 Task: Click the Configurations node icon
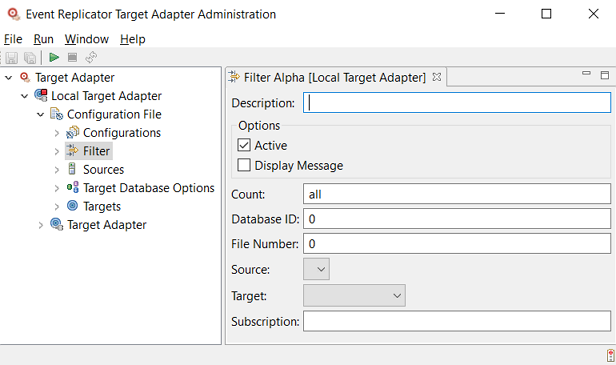72,132
